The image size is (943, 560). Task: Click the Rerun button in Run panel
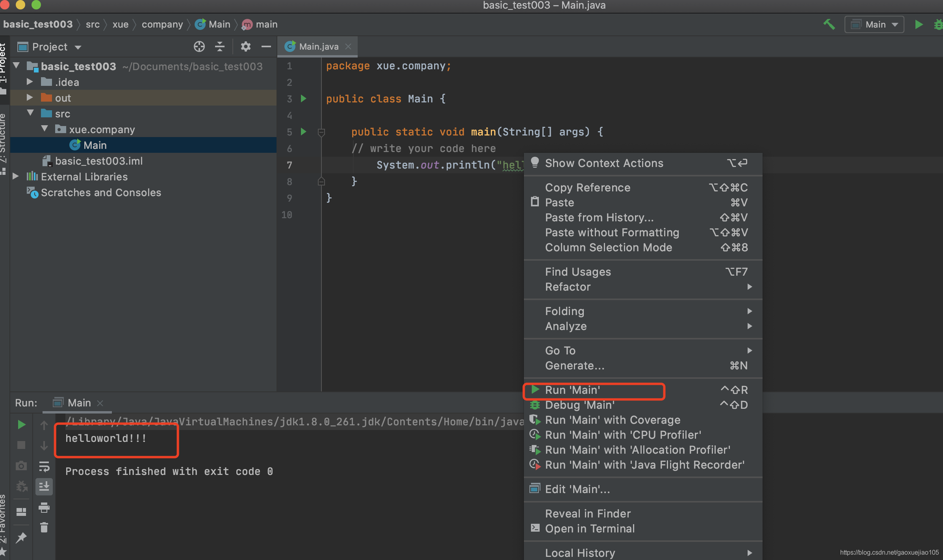[x=22, y=425]
